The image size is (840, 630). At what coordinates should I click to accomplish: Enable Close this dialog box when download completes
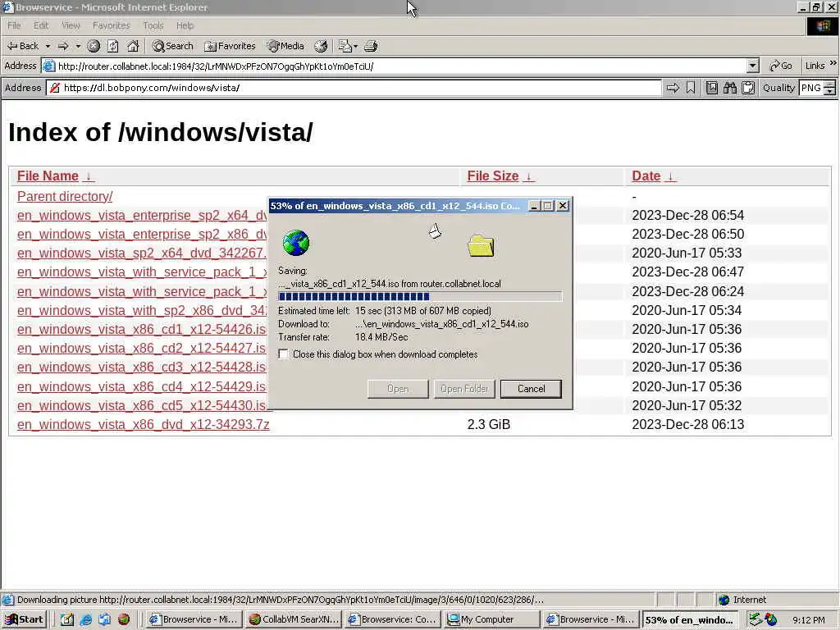pos(283,354)
